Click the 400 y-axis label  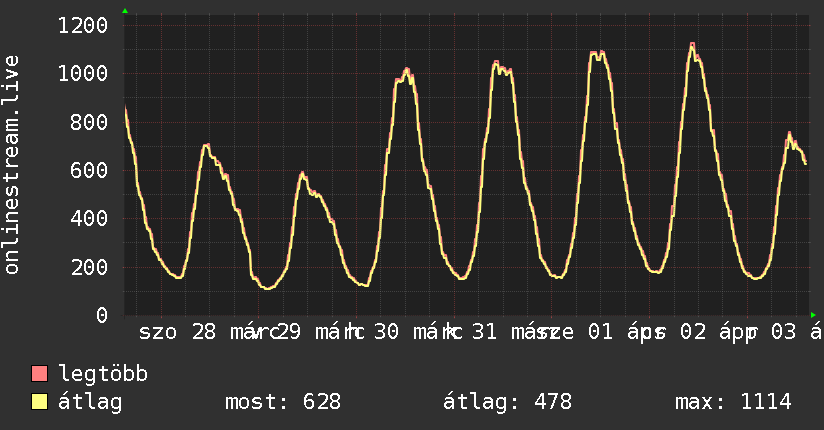[x=89, y=218]
